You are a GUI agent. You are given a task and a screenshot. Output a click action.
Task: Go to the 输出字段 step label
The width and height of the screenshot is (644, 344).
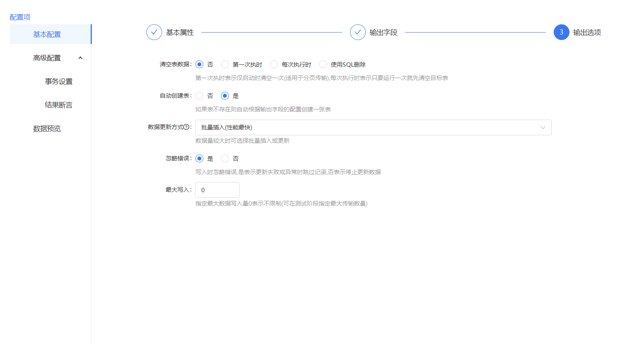click(x=384, y=33)
